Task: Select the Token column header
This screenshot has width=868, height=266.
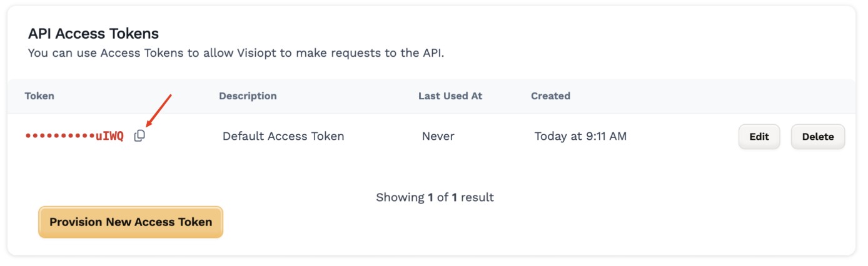Action: point(39,96)
